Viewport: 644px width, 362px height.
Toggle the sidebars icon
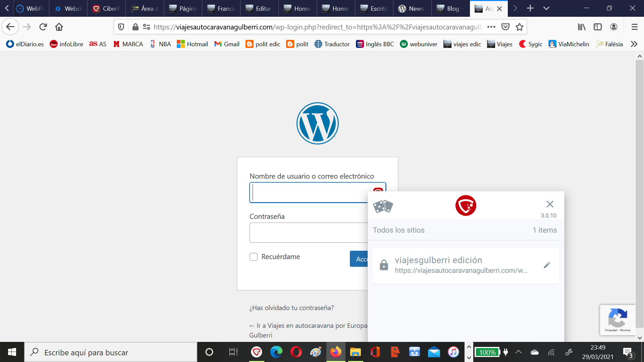(598, 27)
